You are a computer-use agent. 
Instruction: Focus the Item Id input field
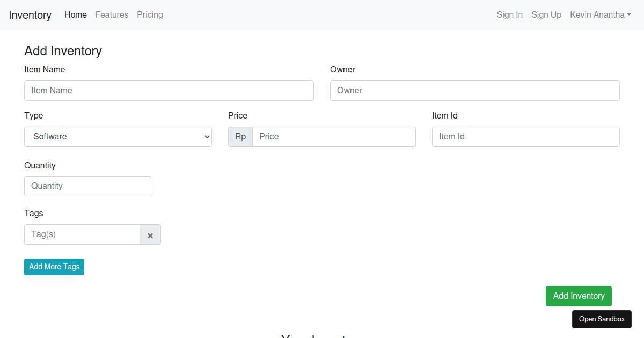point(526,137)
